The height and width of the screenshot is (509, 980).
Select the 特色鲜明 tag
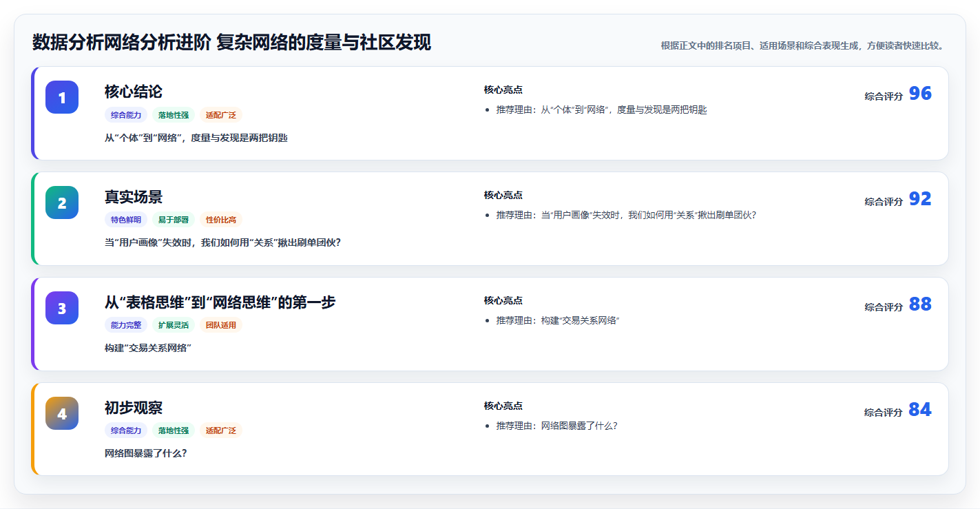click(x=126, y=220)
